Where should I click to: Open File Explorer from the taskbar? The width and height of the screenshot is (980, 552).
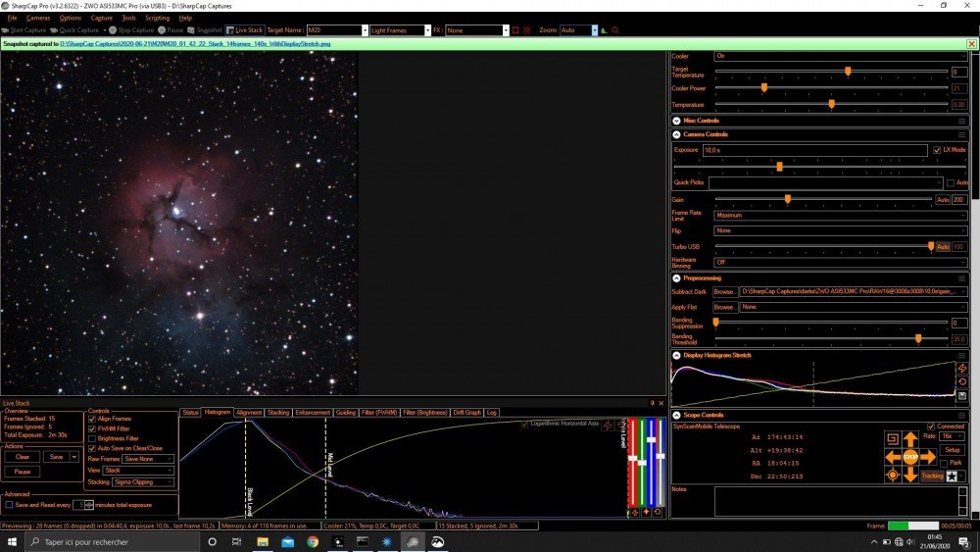click(263, 542)
